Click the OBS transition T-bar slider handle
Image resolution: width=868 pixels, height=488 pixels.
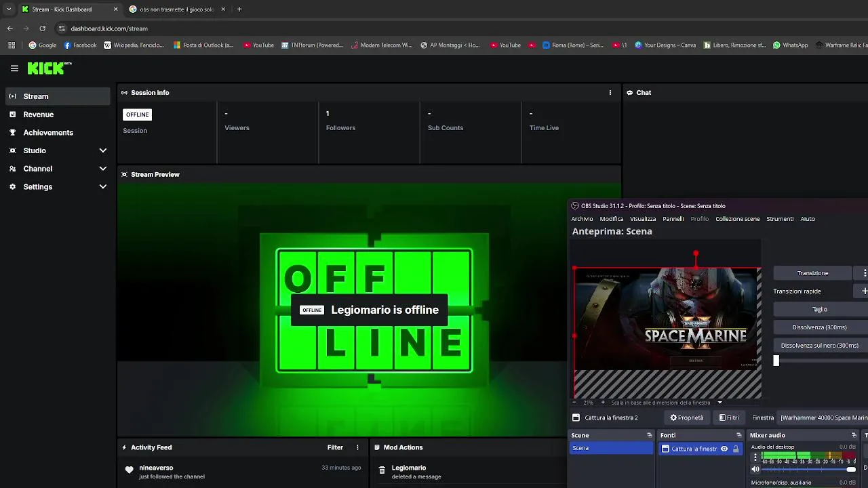click(x=776, y=361)
